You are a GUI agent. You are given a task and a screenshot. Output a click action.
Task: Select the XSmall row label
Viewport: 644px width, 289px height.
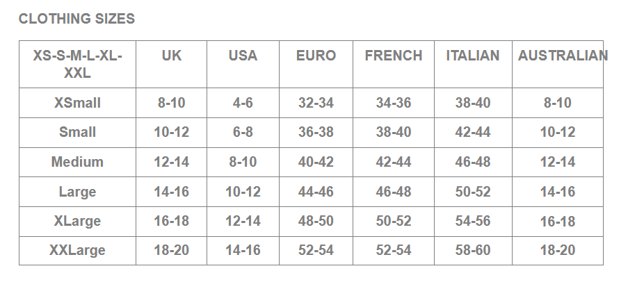point(77,103)
